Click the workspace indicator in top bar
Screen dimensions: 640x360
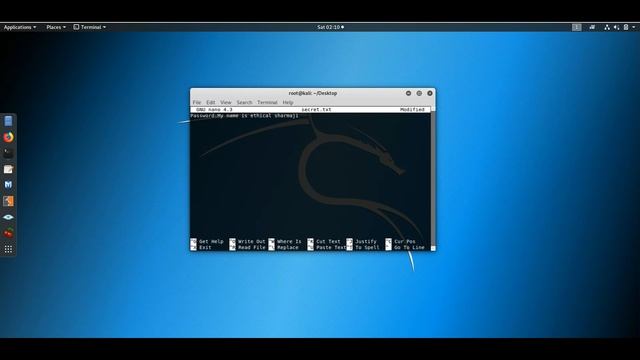(x=576, y=27)
